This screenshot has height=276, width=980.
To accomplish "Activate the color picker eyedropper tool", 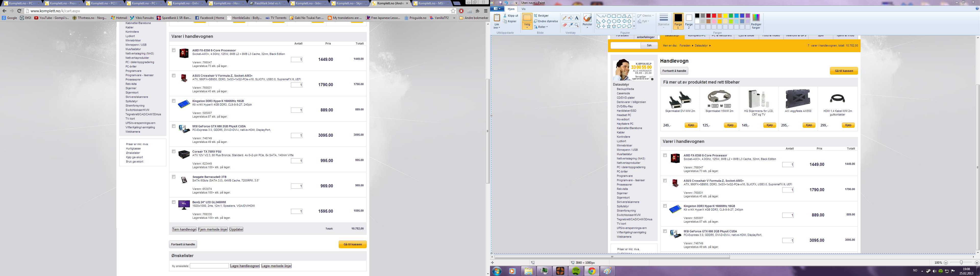I will (x=571, y=25).
